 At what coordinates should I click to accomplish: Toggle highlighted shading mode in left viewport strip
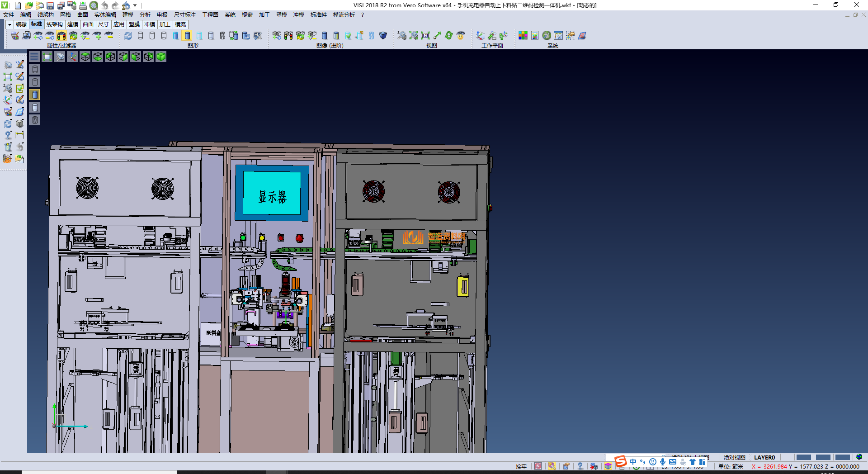coord(35,95)
